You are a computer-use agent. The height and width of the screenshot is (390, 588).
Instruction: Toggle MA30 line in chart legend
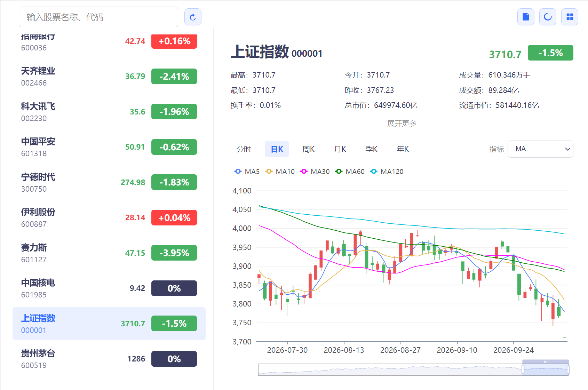(x=315, y=172)
